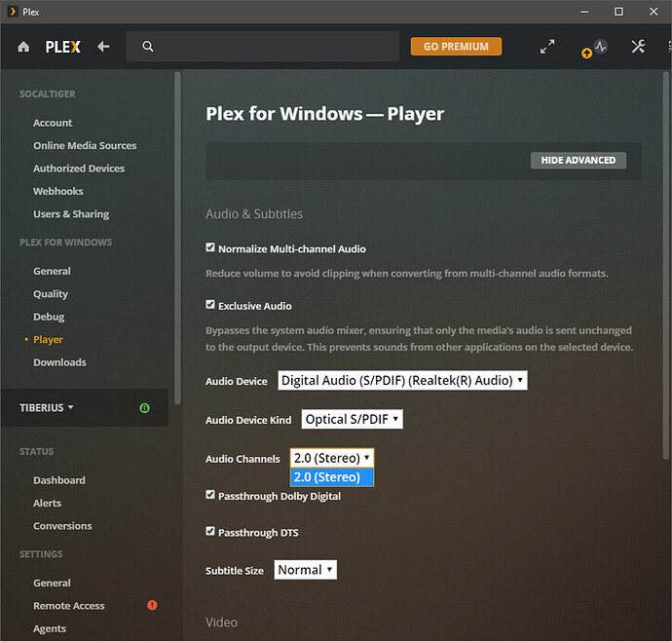Click the PLEX logo
Image resolution: width=672 pixels, height=641 pixels.
tap(63, 47)
